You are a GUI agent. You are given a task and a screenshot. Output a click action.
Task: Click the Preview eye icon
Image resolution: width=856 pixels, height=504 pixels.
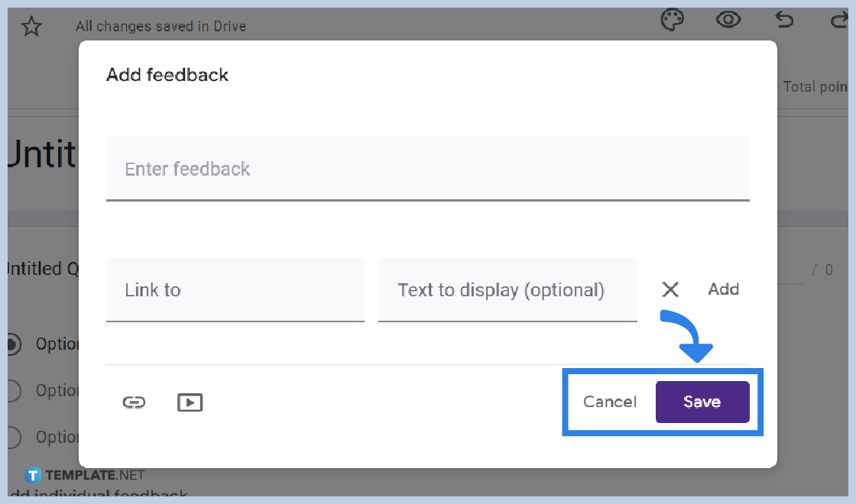click(x=728, y=21)
